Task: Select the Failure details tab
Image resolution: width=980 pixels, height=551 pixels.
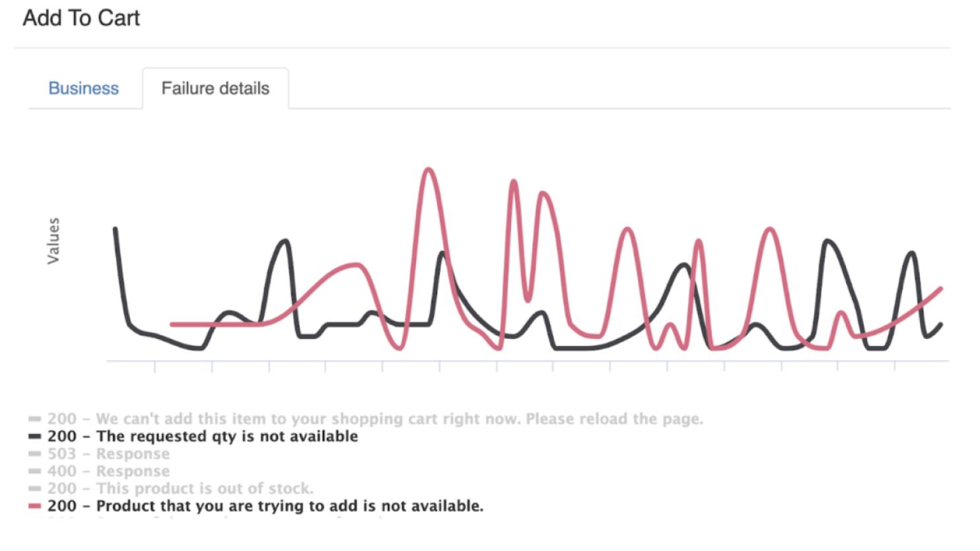Action: click(215, 88)
